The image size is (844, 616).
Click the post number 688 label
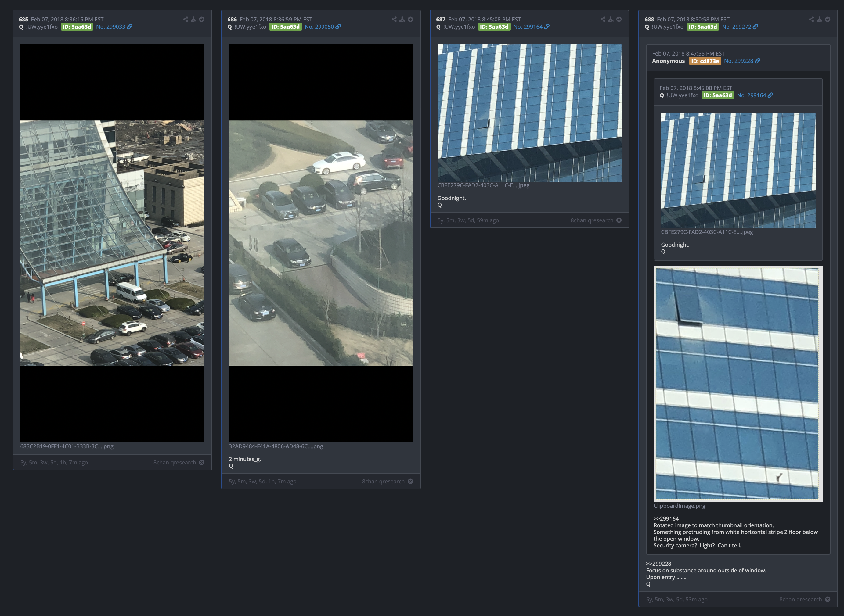[649, 20]
